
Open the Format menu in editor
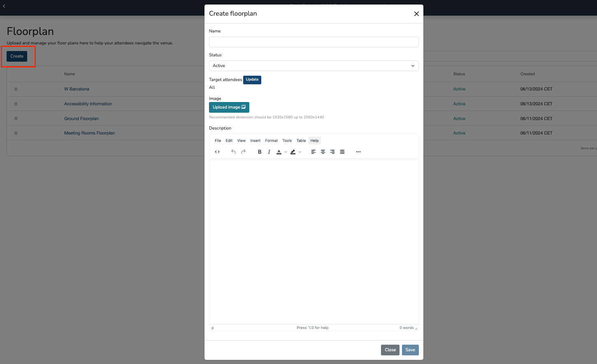[271, 141]
